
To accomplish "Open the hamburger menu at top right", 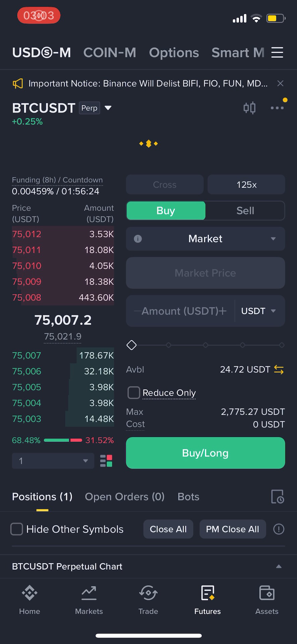I will (x=277, y=52).
